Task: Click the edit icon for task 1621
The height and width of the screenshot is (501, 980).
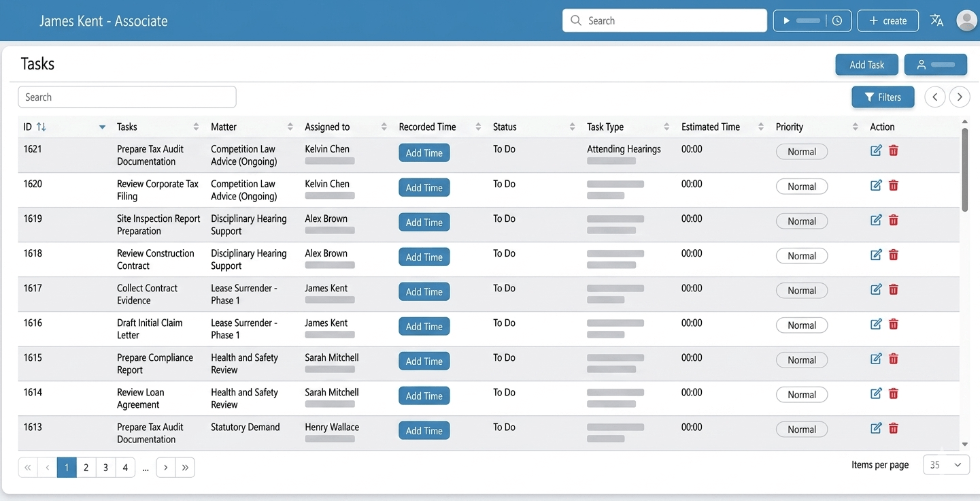Action: pos(876,150)
